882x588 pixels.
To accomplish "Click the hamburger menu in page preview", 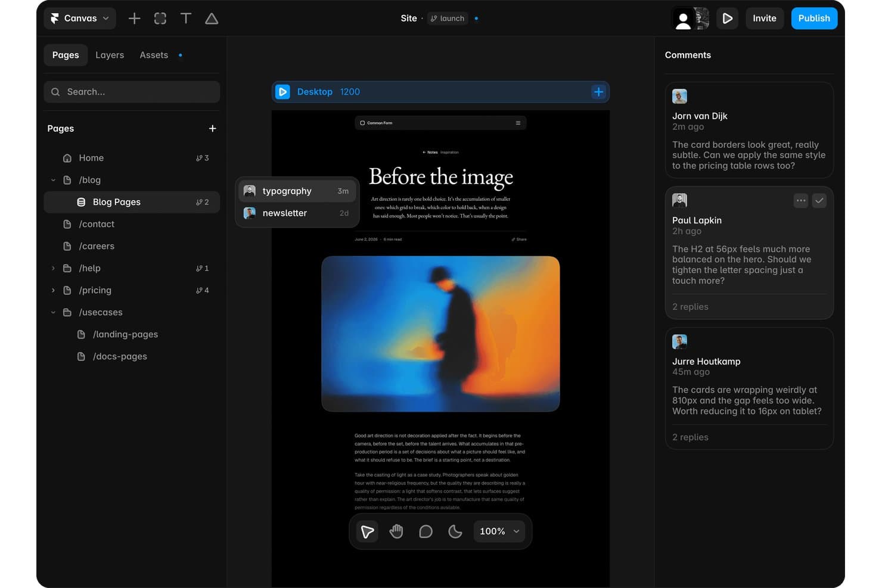I will coord(518,123).
